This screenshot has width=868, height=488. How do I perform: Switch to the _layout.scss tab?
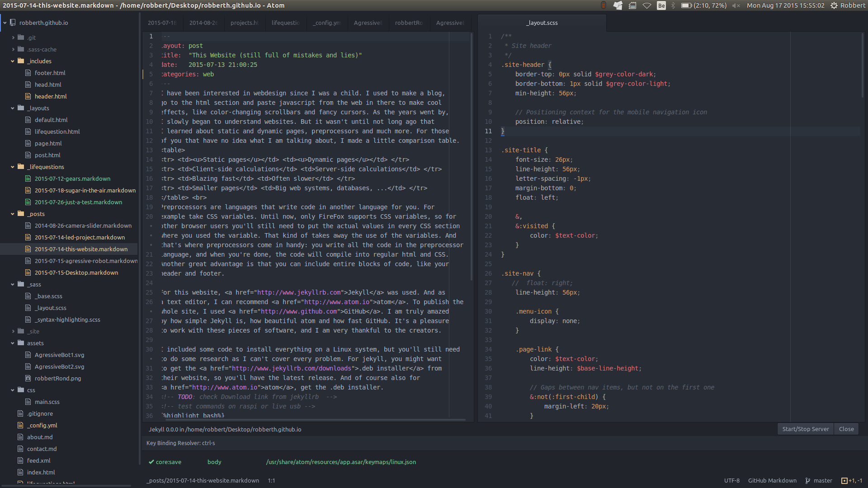pyautogui.click(x=542, y=23)
